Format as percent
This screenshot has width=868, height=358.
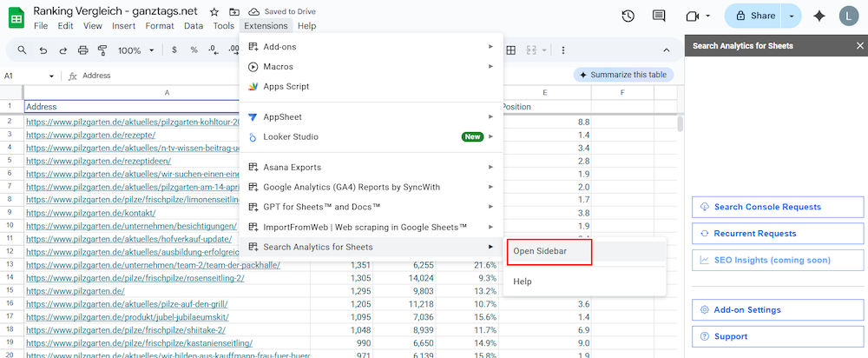194,50
